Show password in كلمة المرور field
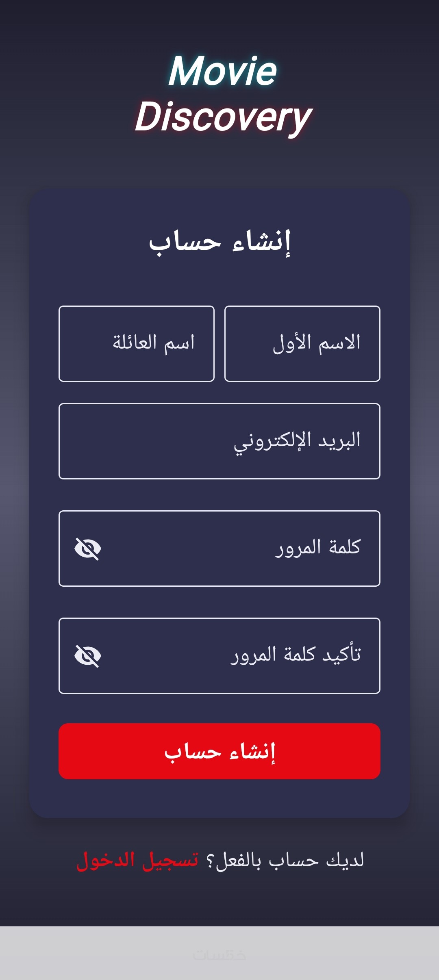Image resolution: width=439 pixels, height=980 pixels. (x=88, y=549)
